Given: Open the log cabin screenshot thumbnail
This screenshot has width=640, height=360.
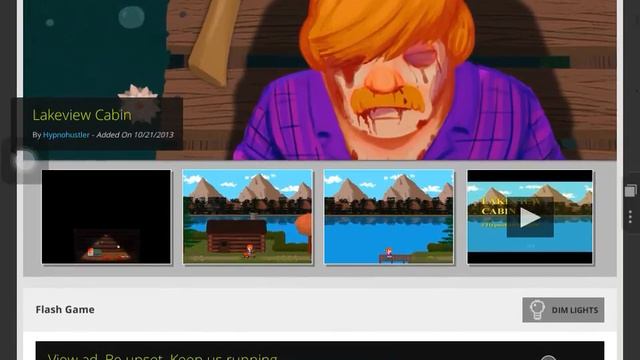Looking at the screenshot, I should (247, 217).
